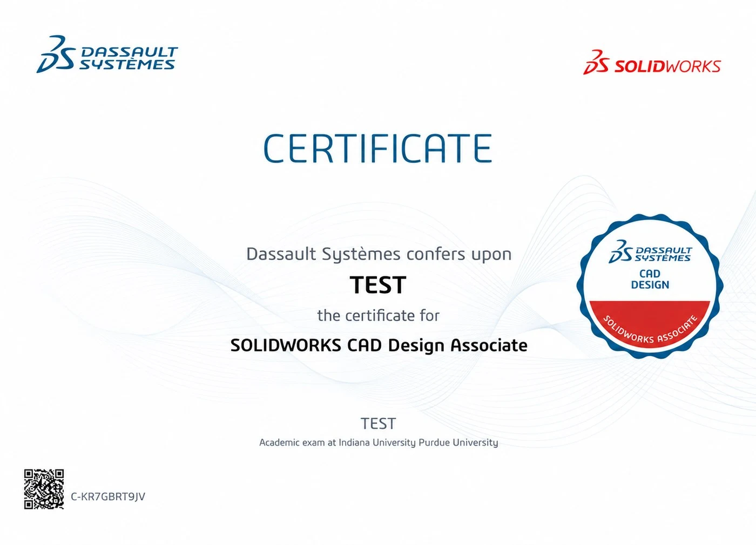Click the title 'SOLIDWORKS CAD Design Associate'
This screenshot has height=545, width=756.
[379, 345]
